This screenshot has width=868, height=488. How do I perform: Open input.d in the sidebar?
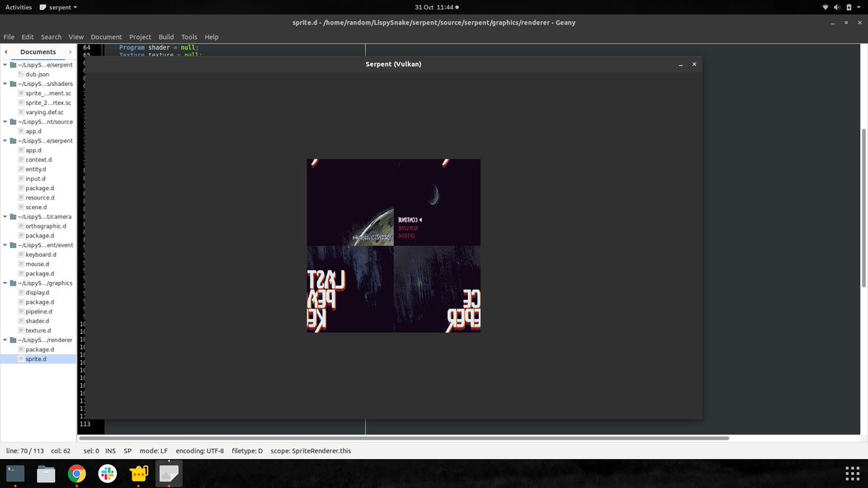[35, 179]
